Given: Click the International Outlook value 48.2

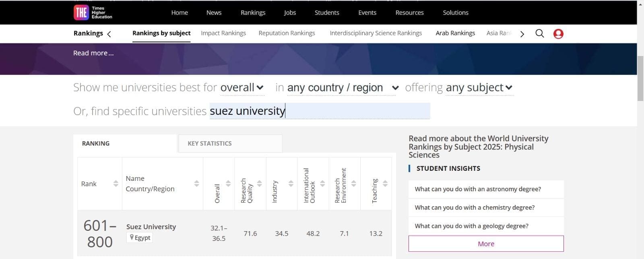Looking at the screenshot, I should click(313, 234).
